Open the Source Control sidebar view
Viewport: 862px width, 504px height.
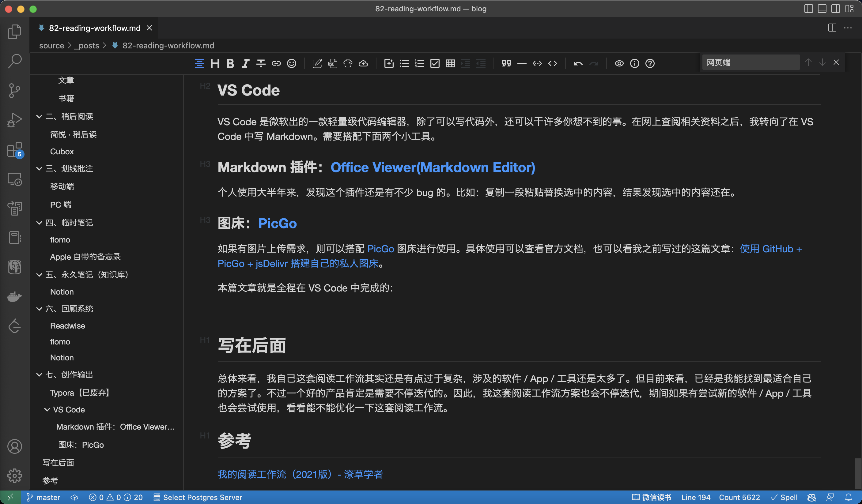[14, 90]
